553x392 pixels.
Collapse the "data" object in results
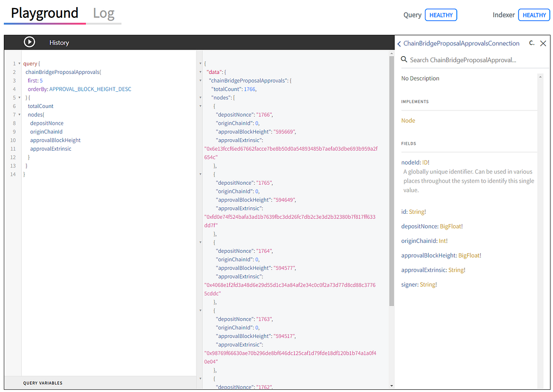[200, 72]
